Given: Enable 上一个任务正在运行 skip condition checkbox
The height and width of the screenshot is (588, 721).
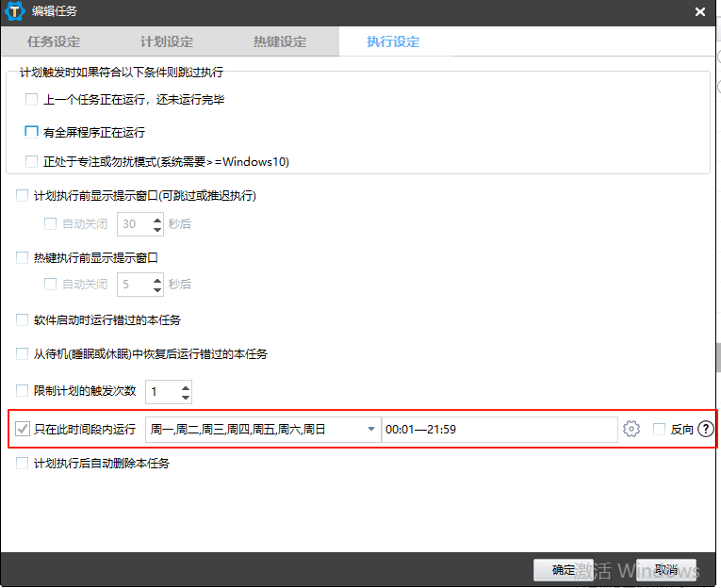Looking at the screenshot, I should pyautogui.click(x=32, y=100).
